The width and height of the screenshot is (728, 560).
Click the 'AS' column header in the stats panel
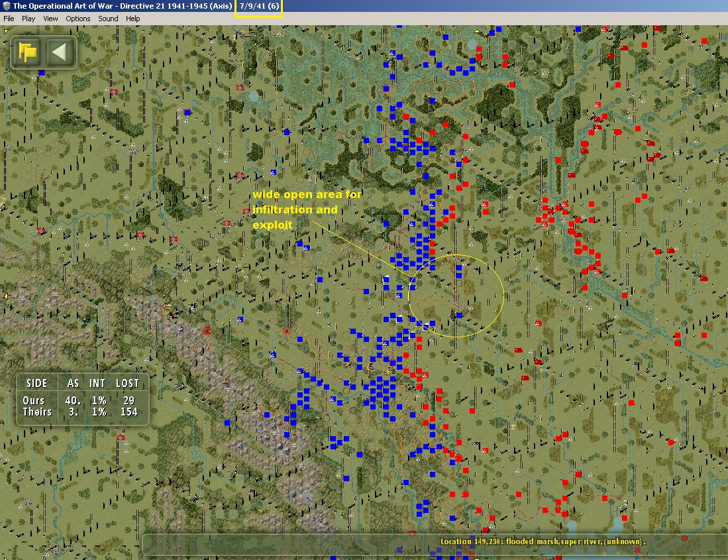(x=73, y=383)
